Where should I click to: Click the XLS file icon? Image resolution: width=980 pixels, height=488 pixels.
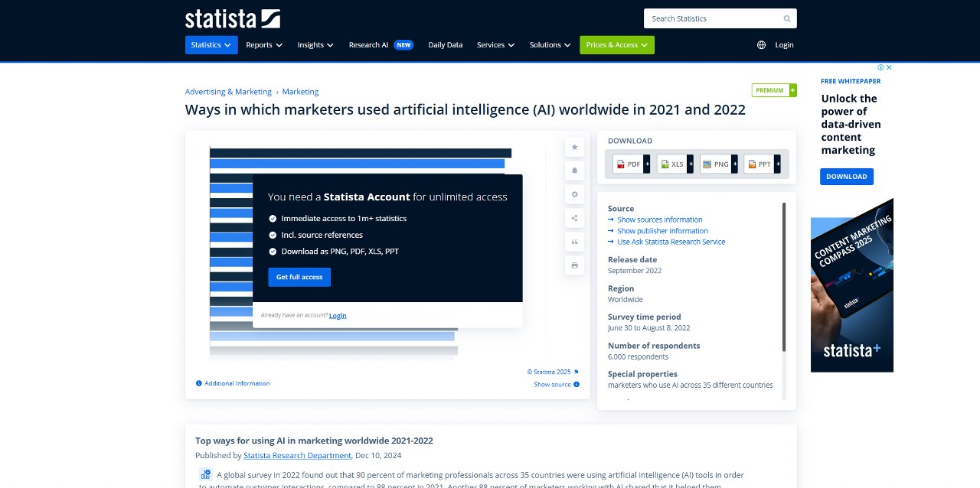[665, 164]
